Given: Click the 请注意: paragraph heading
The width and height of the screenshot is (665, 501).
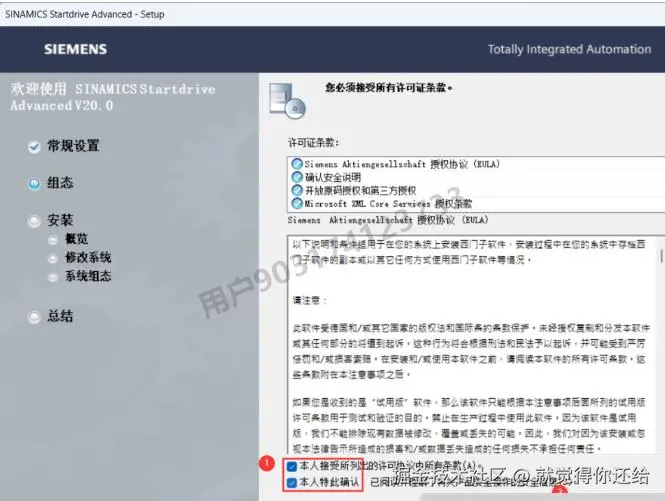Looking at the screenshot, I should click(310, 301).
